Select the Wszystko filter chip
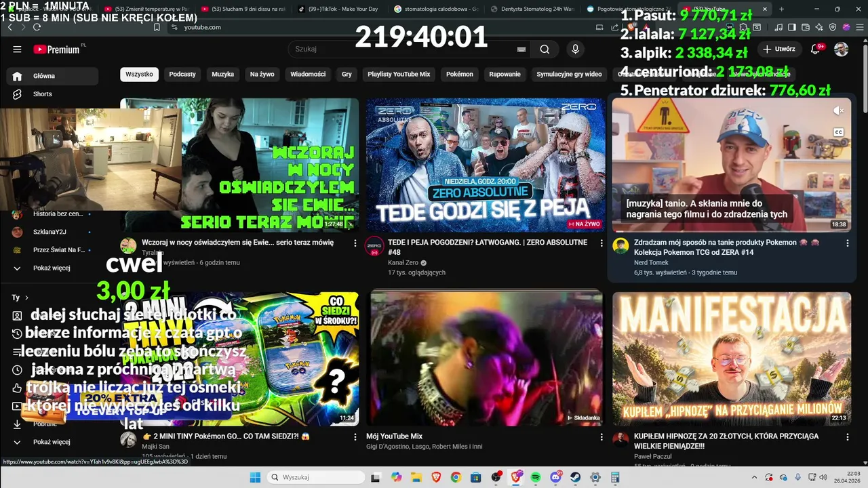 (139, 75)
